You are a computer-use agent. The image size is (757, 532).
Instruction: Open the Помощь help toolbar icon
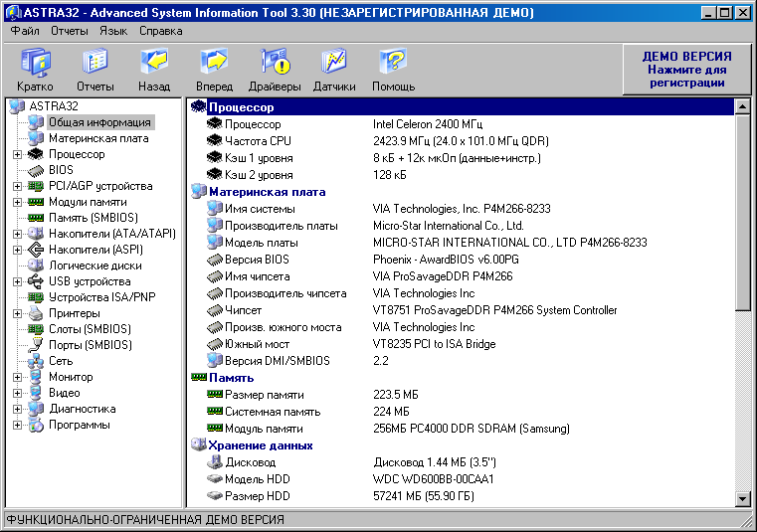[393, 62]
